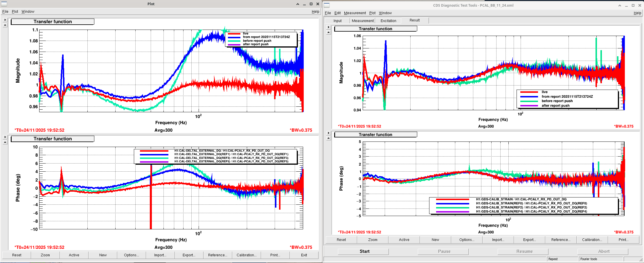Roll up the CDS Diagnostic Test Tools window
This screenshot has width=644, height=263.
coord(620,5)
